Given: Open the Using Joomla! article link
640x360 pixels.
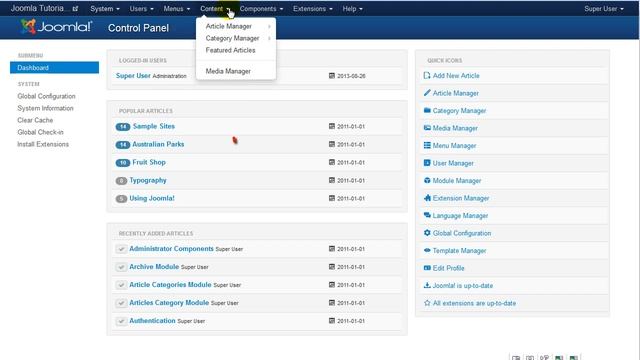Looking at the screenshot, I should click(152, 198).
